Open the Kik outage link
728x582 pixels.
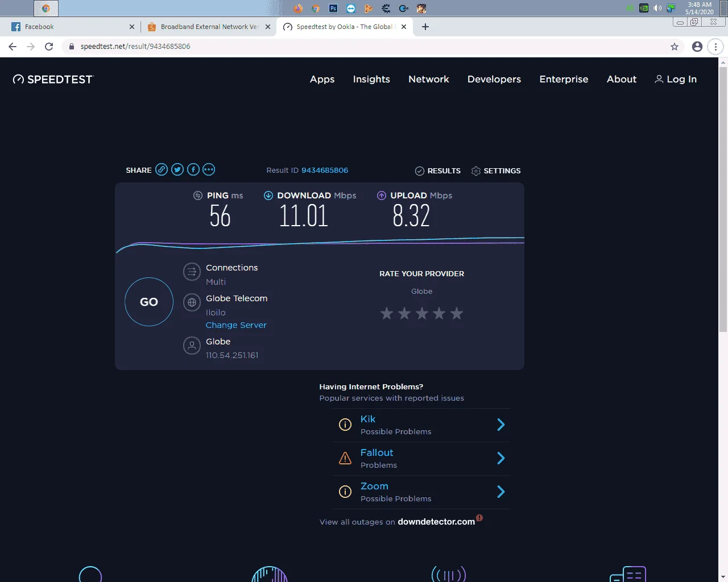(368, 419)
